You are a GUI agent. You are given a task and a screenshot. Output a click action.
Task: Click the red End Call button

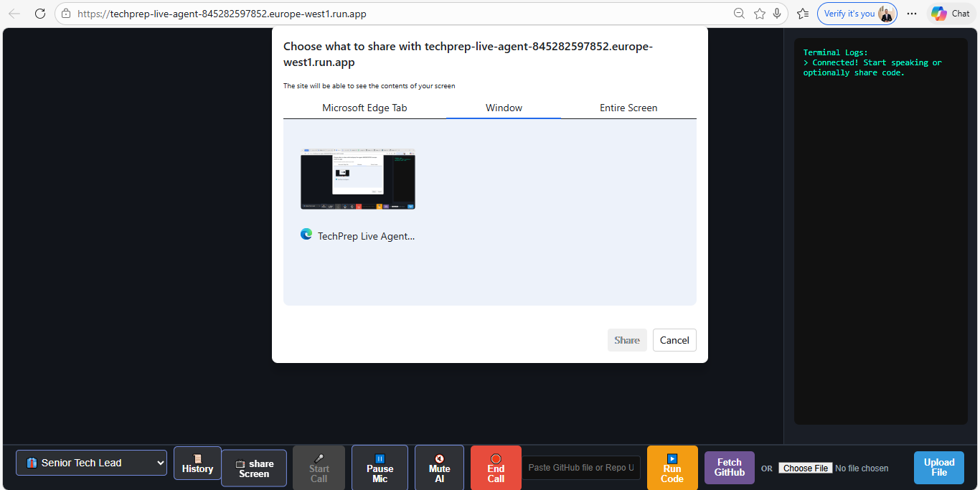click(496, 468)
